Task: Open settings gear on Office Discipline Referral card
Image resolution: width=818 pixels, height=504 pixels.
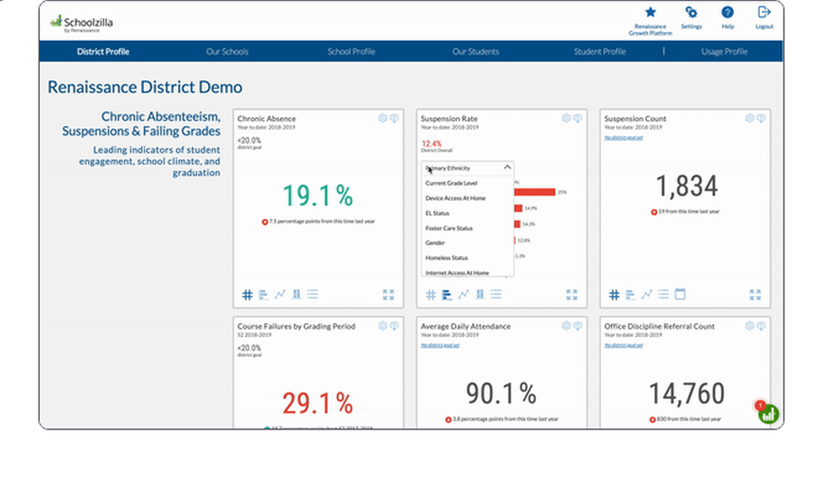Action: point(749,326)
